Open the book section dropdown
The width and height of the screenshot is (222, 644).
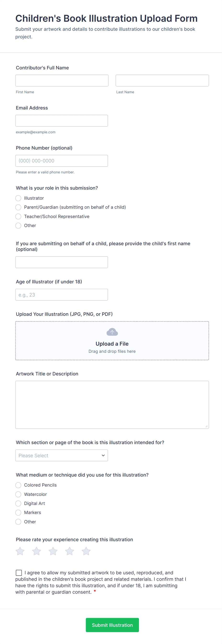point(62,455)
